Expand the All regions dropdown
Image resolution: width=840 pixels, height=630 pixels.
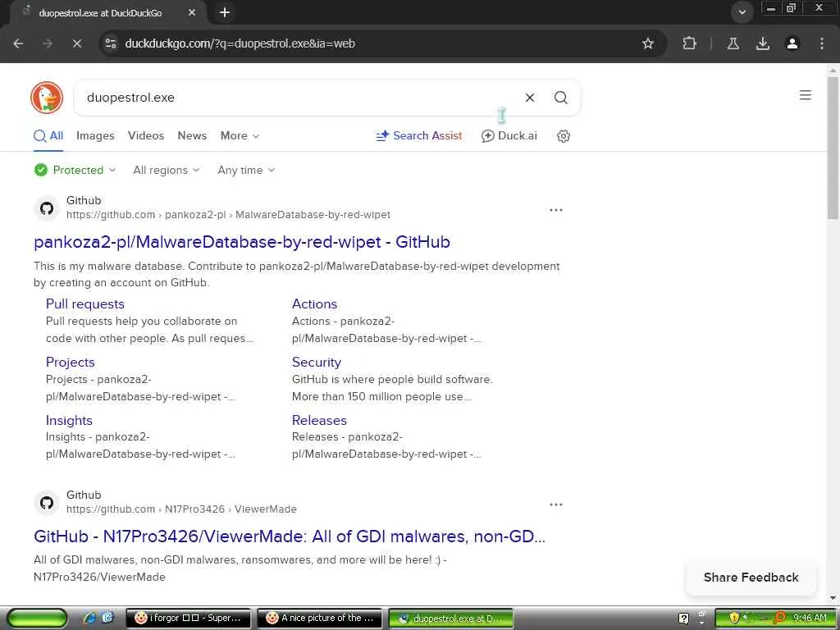[167, 170]
